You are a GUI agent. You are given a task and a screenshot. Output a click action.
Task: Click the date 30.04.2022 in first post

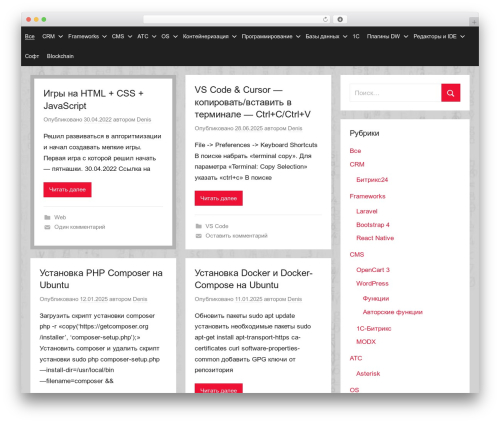tap(97, 120)
